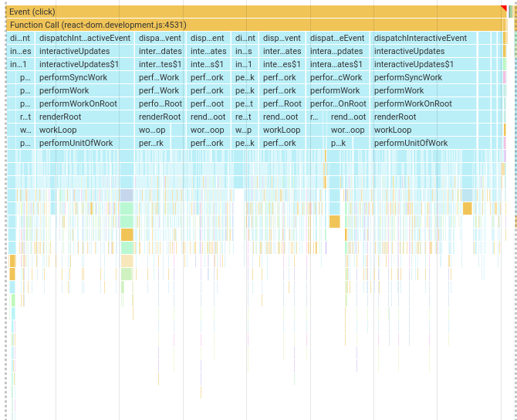Select the fully labeled dispatchInteractiveEvent frame
Image resolution: width=517 pixels, height=420 pixels.
coord(424,38)
